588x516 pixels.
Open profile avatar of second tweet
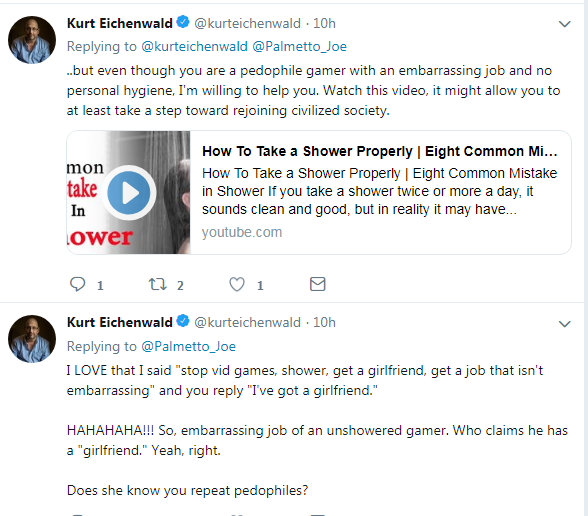(32, 339)
